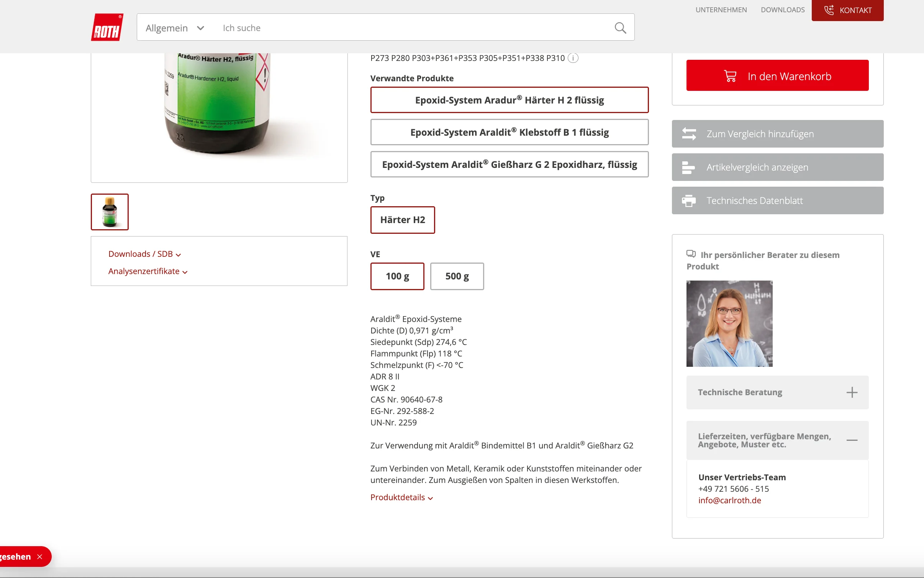Viewport: 924px width, 578px height.
Task: Click the phone number +49 721 5606 - 515
Action: pyautogui.click(x=733, y=489)
